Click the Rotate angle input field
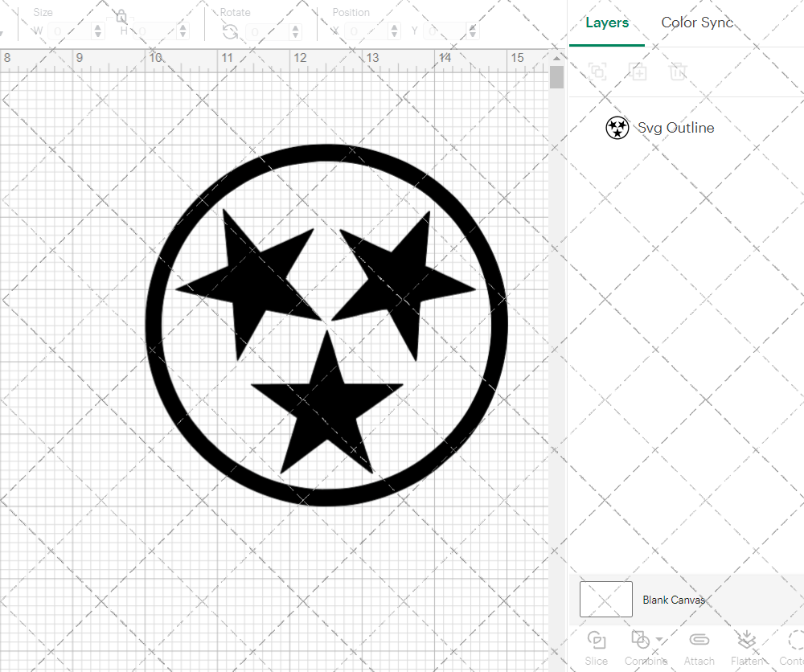This screenshot has height=672, width=804. [x=269, y=31]
